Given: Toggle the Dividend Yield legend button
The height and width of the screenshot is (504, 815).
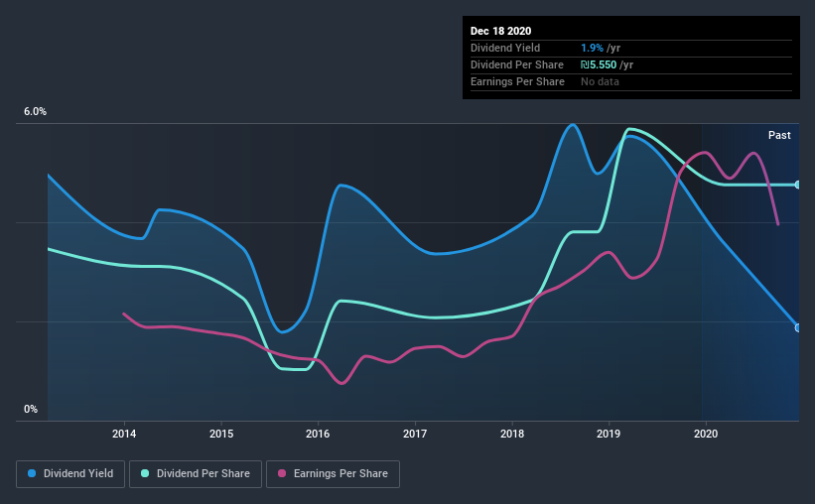Looking at the screenshot, I should [70, 474].
